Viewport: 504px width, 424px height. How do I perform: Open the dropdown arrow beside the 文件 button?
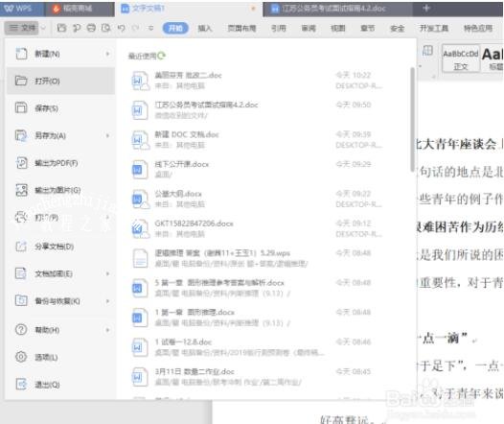(x=43, y=28)
